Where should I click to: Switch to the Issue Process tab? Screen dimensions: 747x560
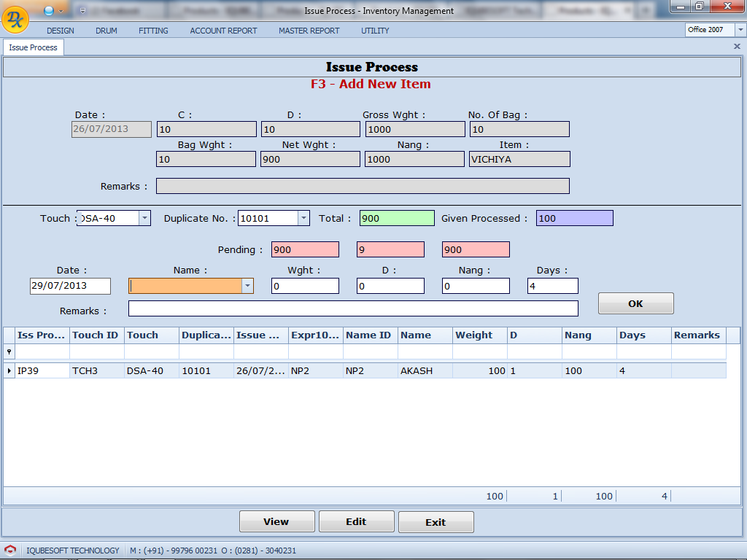(x=34, y=47)
